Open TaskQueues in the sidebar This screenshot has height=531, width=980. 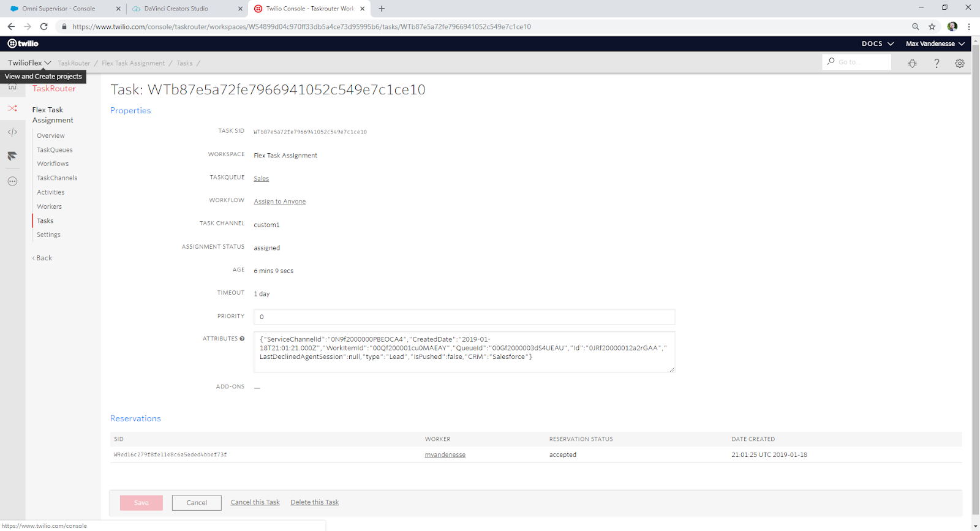pyautogui.click(x=55, y=150)
